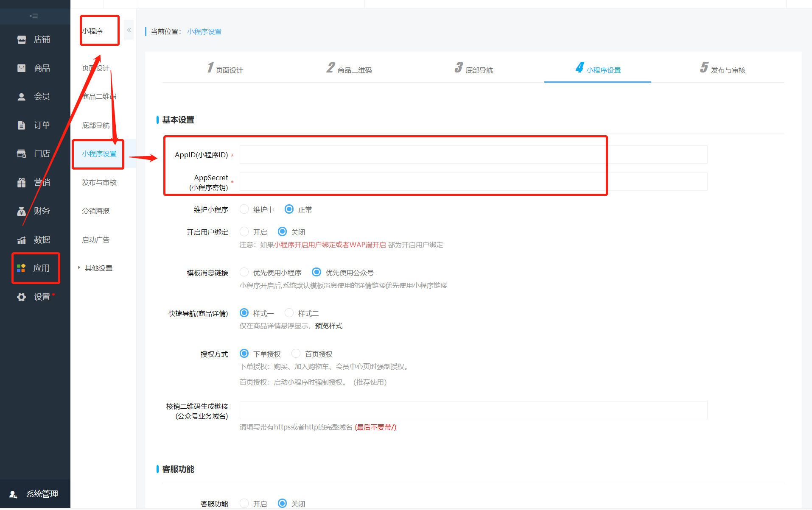Open 页面设计 in the submenu
The height and width of the screenshot is (510, 812).
point(95,68)
